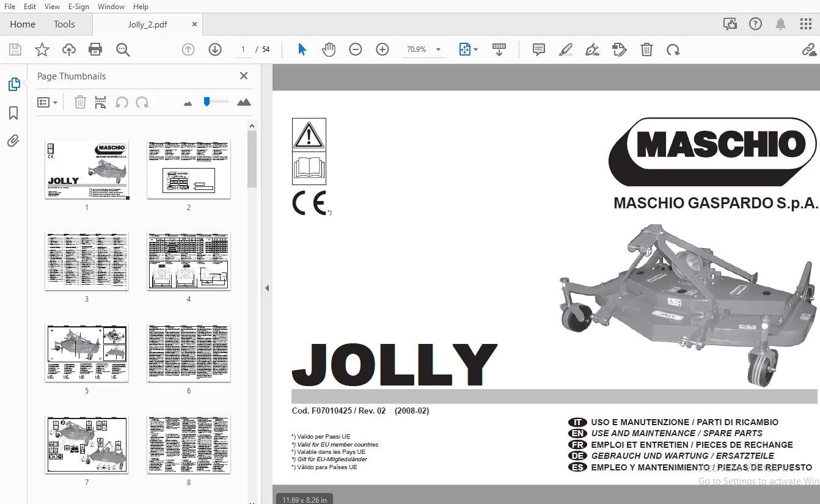Open the share/send for comments icon

(730, 24)
